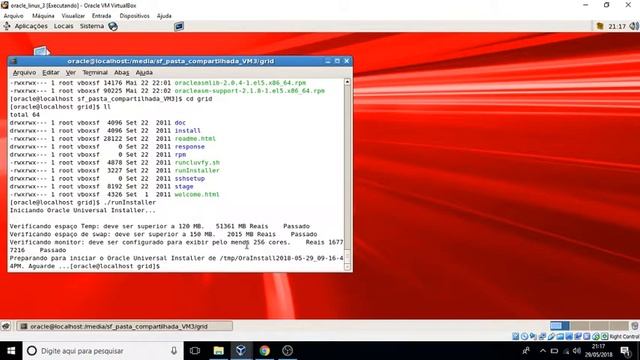Click the VirtualBox audio indicator
Image resolution: width=640 pixels, height=360 pixels.
pyautogui.click(x=533, y=336)
